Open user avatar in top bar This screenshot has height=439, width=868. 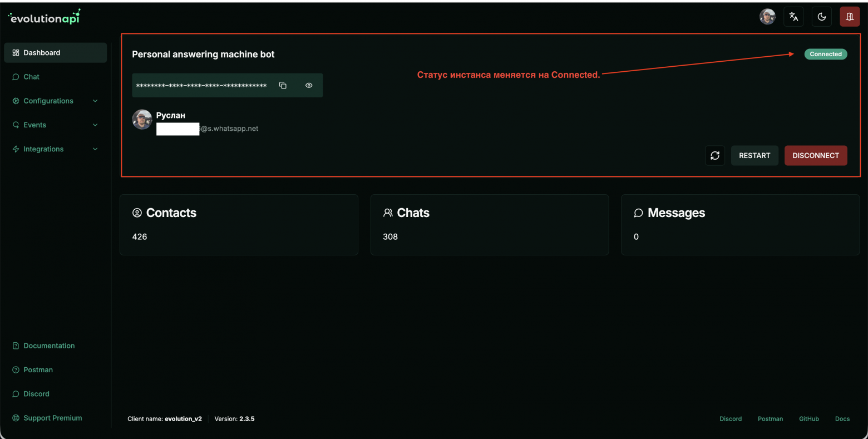coord(767,17)
